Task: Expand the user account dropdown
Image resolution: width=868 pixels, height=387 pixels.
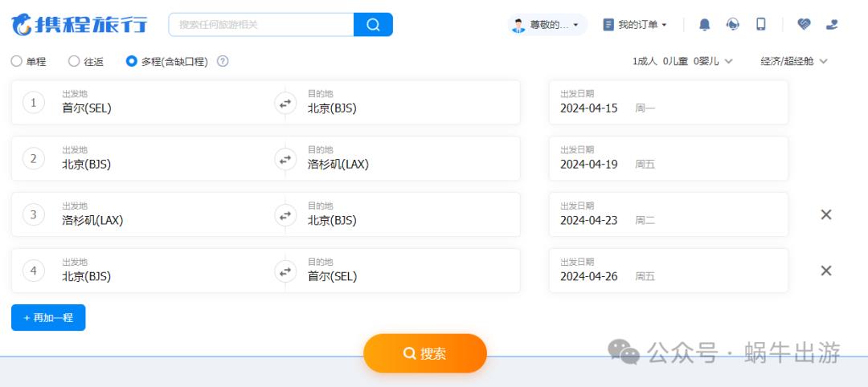Action: (x=547, y=25)
